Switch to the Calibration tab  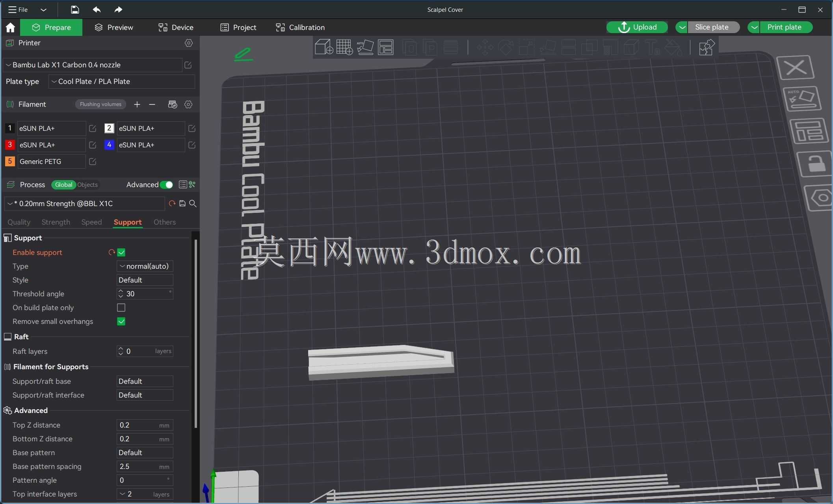pyautogui.click(x=300, y=28)
